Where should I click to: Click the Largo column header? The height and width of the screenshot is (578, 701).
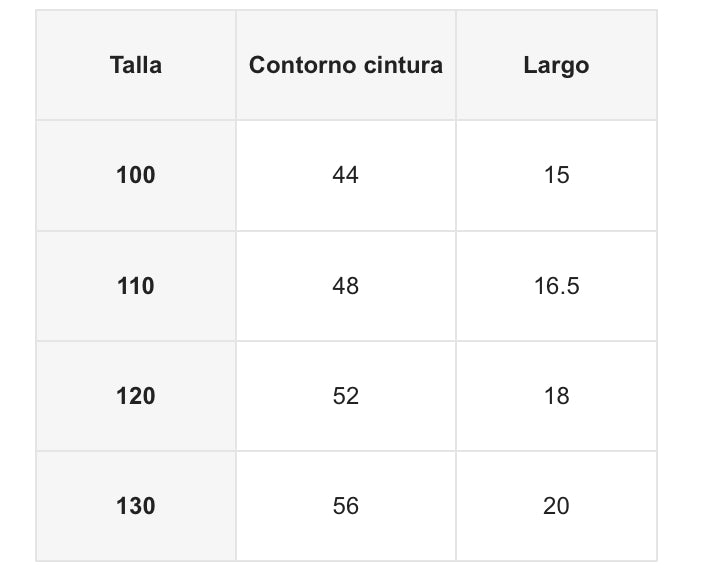coord(556,66)
